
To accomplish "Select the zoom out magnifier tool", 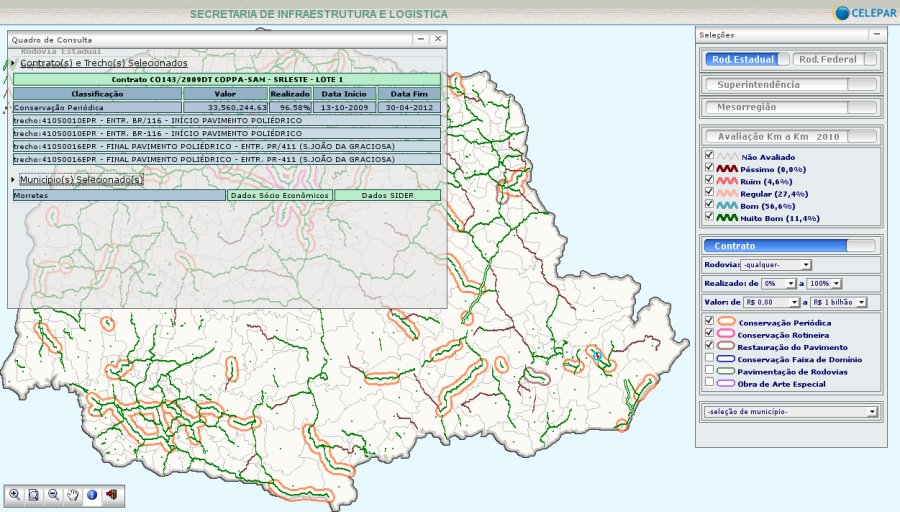I will point(53,494).
